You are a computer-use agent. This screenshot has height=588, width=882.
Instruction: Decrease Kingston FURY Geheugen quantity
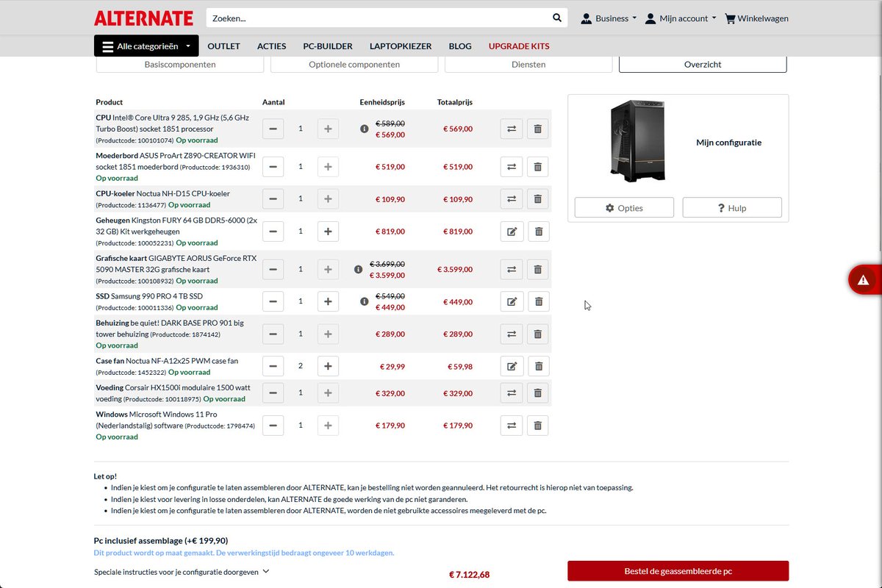[x=273, y=232]
